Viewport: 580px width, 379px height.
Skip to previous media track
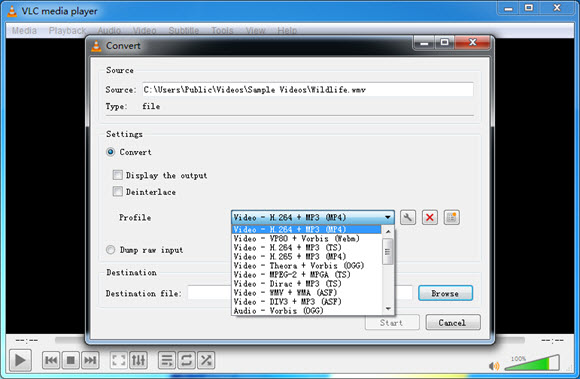pyautogui.click(x=51, y=360)
